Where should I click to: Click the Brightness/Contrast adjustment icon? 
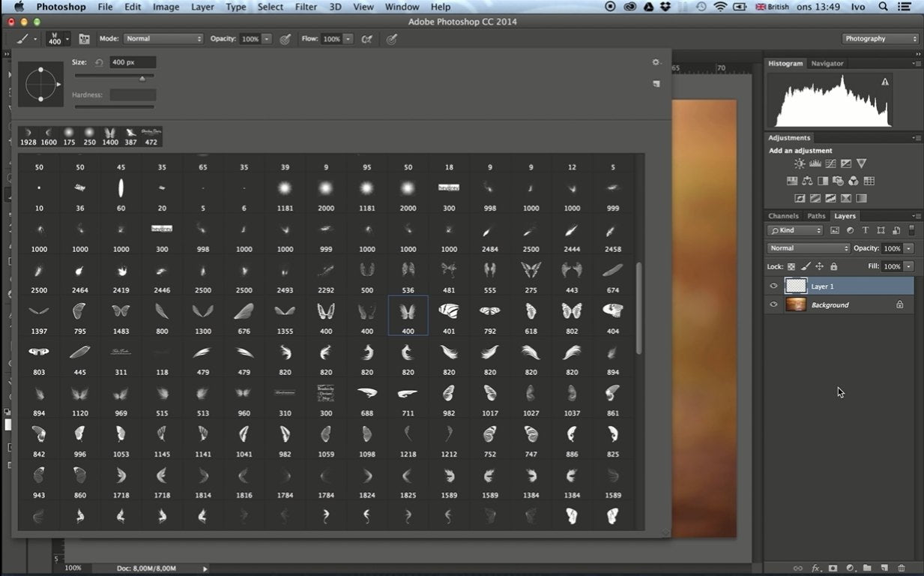[x=800, y=163]
